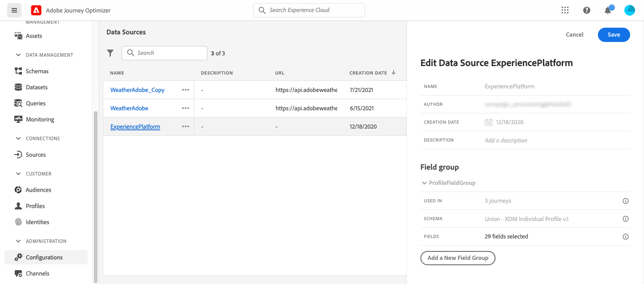Show info for the Used In row
The width and height of the screenshot is (644, 284).
point(626,201)
